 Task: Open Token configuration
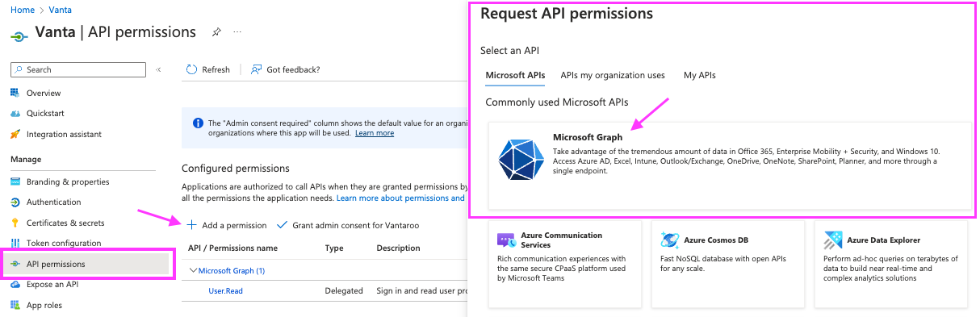(x=64, y=243)
